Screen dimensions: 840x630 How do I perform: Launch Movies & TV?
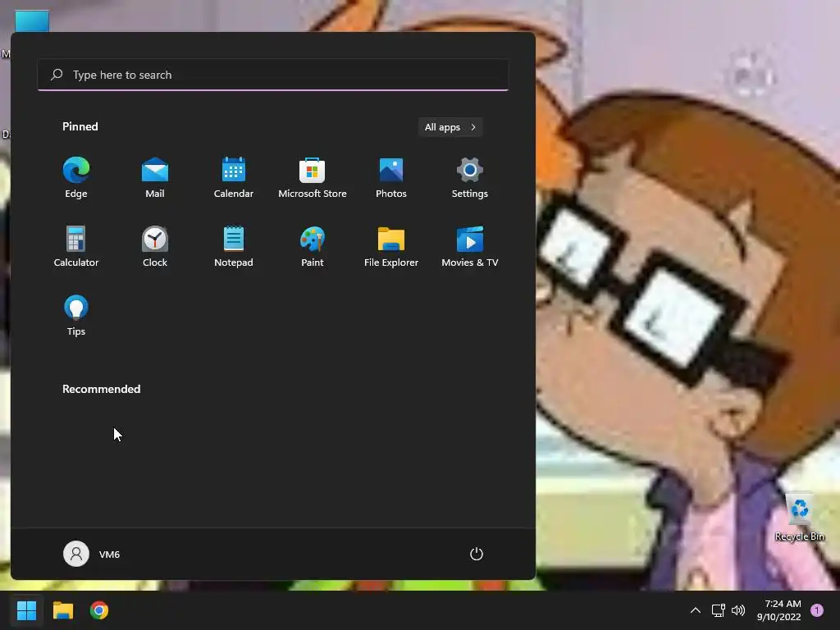tap(470, 246)
